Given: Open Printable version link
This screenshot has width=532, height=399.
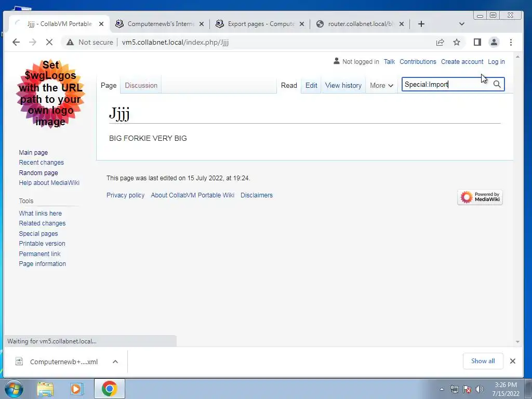Looking at the screenshot, I should click(42, 244).
